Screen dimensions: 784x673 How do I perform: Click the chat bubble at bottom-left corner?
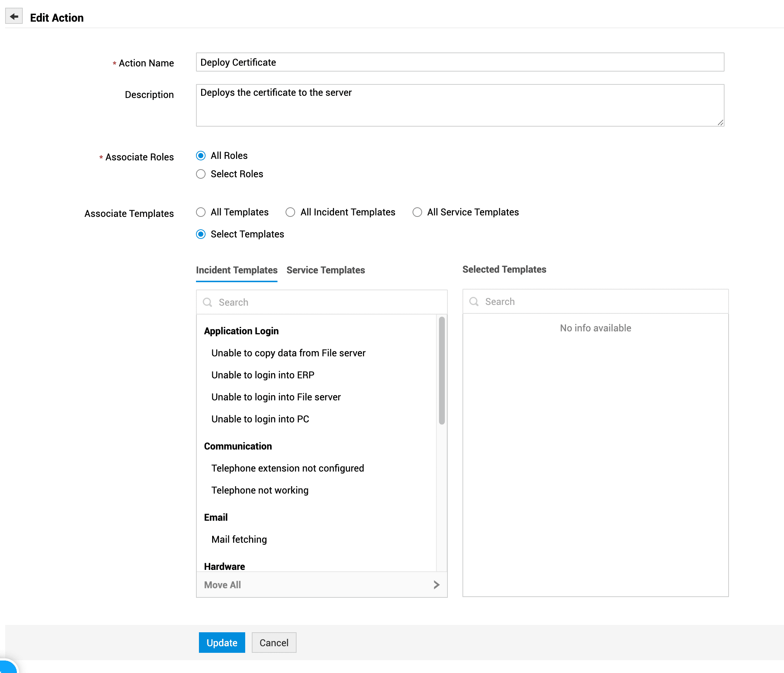point(7,667)
